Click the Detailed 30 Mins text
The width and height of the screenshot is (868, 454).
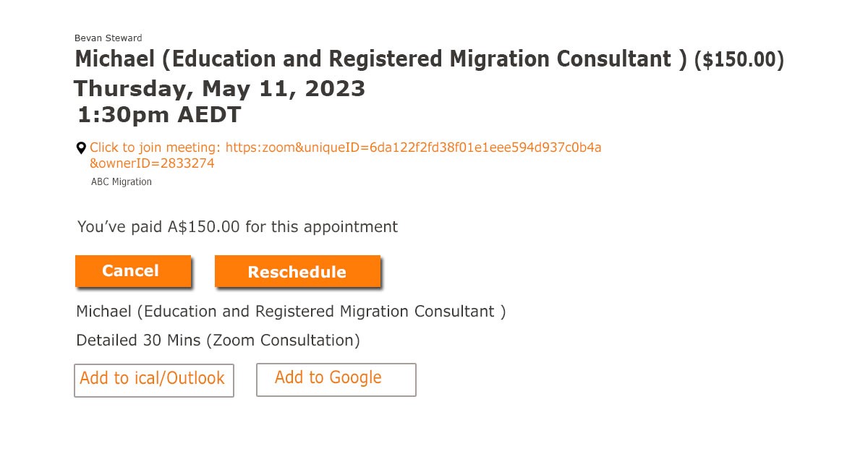[139, 340]
